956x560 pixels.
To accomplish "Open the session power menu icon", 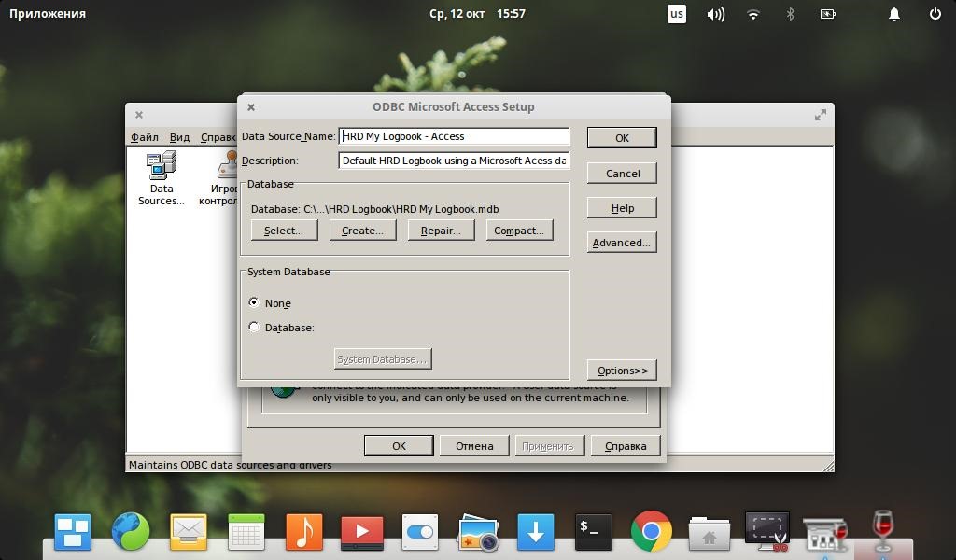I will point(935,13).
